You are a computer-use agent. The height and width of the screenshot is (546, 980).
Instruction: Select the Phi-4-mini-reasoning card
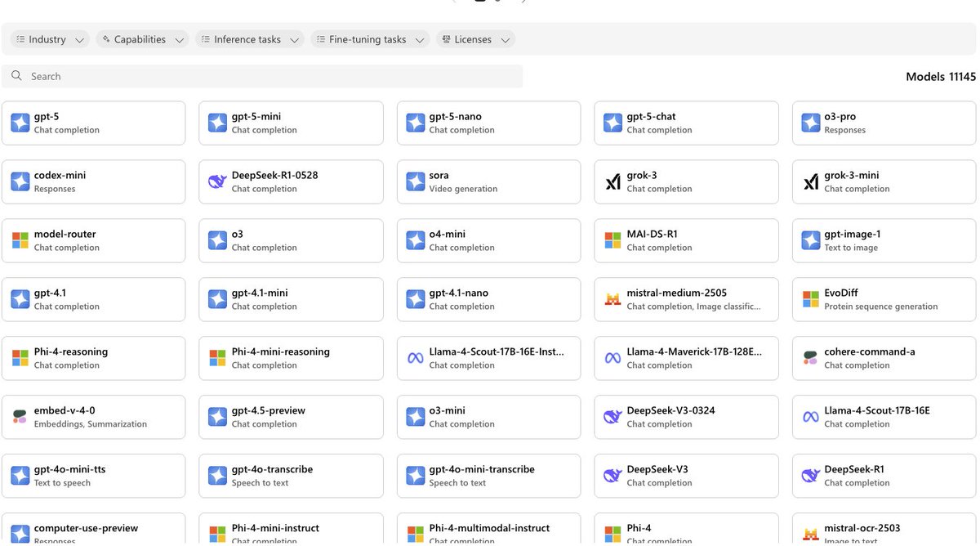[x=291, y=358]
